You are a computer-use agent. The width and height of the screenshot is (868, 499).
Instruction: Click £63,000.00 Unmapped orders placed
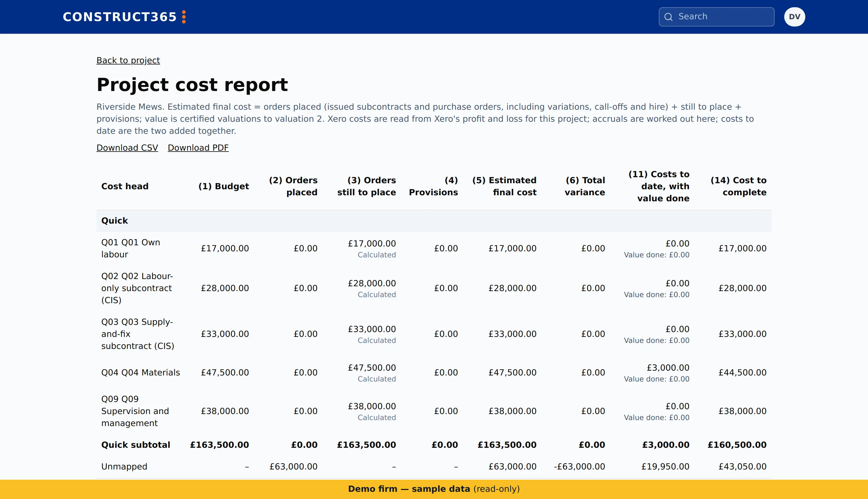click(293, 466)
